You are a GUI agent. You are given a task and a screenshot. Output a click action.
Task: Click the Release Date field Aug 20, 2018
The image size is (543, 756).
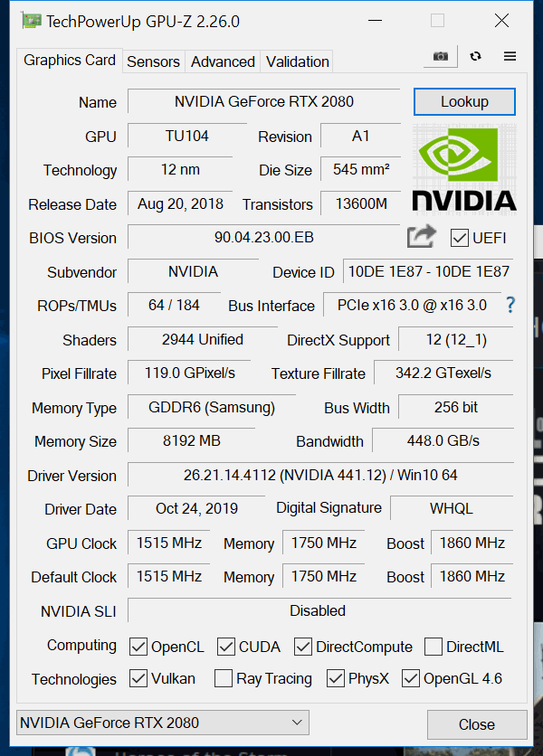tap(180, 203)
